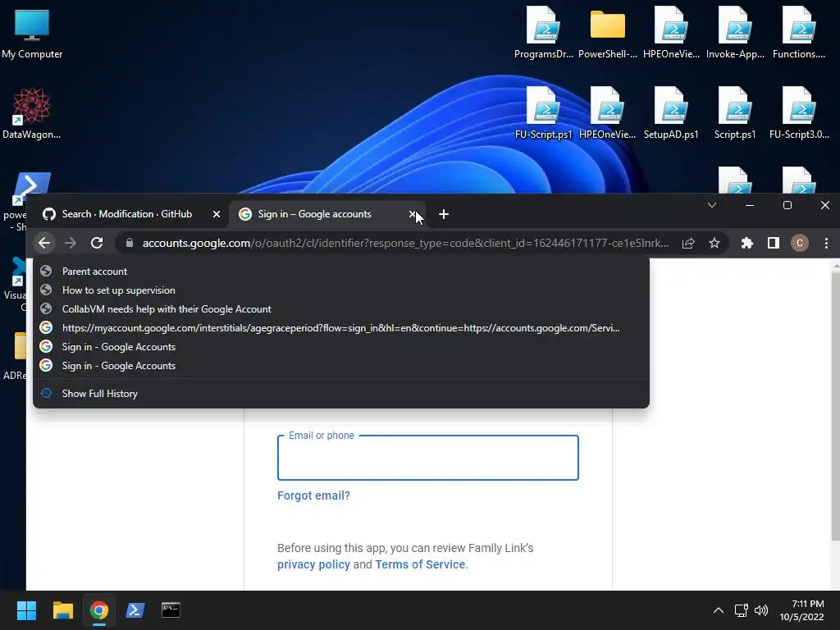Select the SetupAD.ps1 desktop file
The image size is (840, 630).
click(671, 113)
